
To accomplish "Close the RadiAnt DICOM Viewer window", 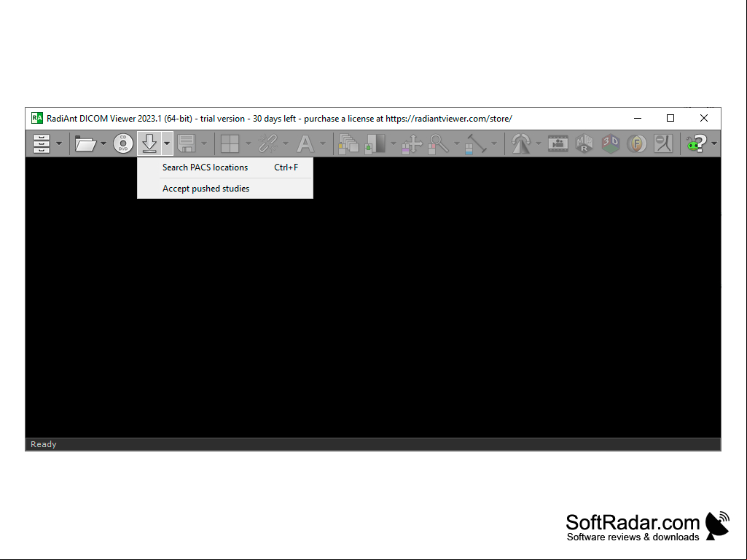I will point(704,118).
